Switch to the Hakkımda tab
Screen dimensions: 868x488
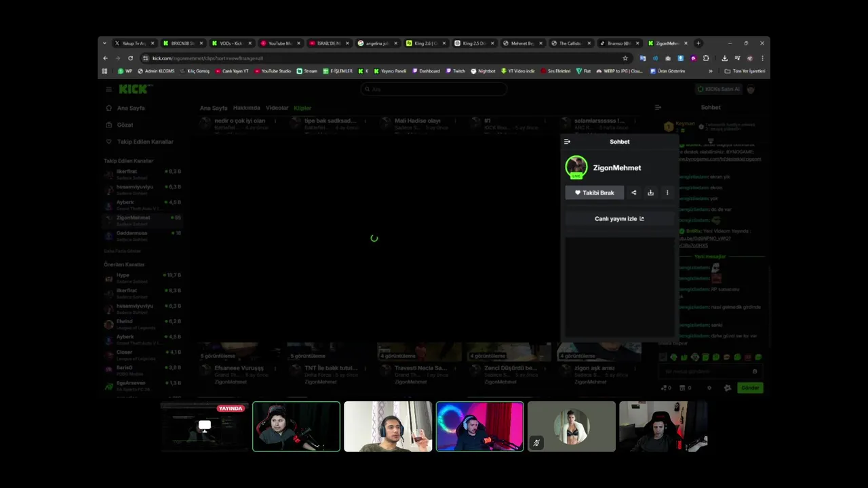click(x=247, y=108)
